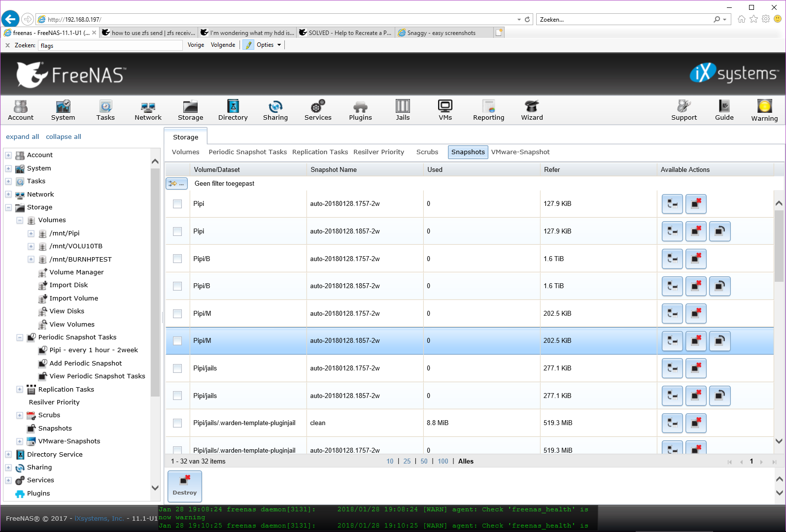Destroy the warden-template-pluginjail clean snapshot

(696, 423)
